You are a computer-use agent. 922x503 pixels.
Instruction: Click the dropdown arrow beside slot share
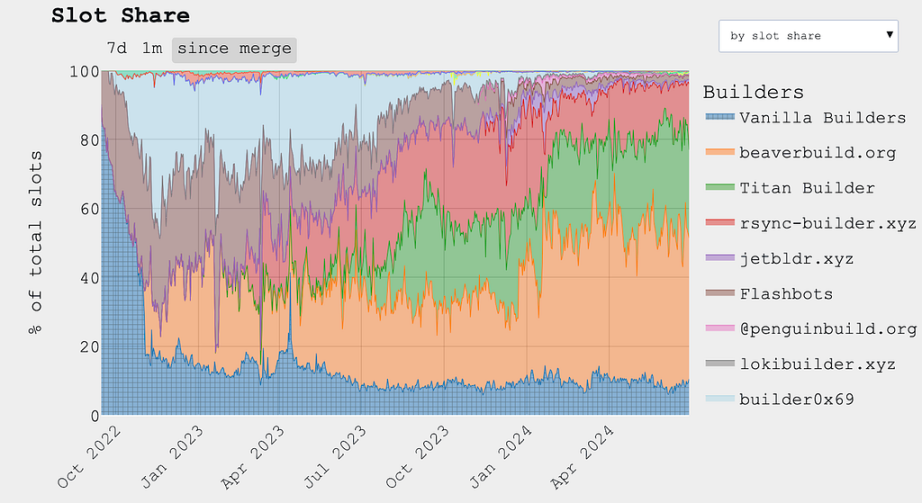[890, 35]
